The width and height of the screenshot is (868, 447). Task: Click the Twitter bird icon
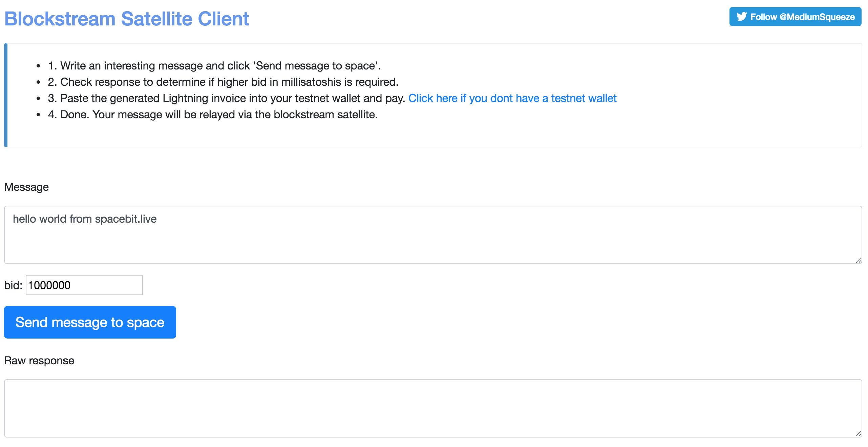pos(742,17)
